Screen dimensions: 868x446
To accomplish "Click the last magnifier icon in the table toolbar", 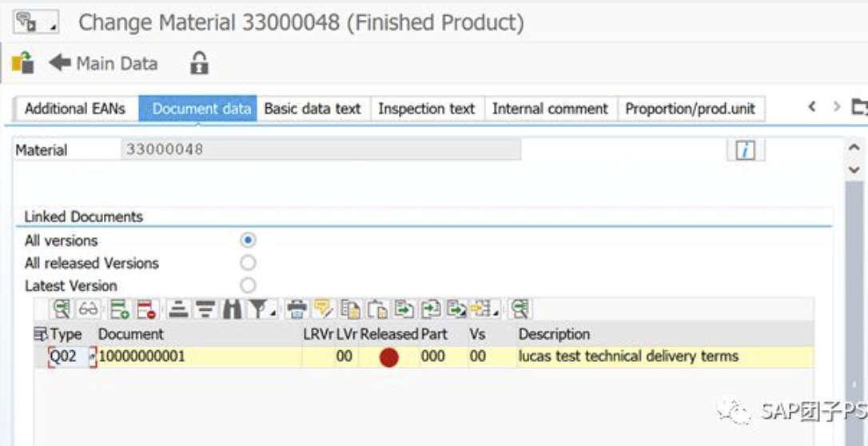I will pos(520,309).
